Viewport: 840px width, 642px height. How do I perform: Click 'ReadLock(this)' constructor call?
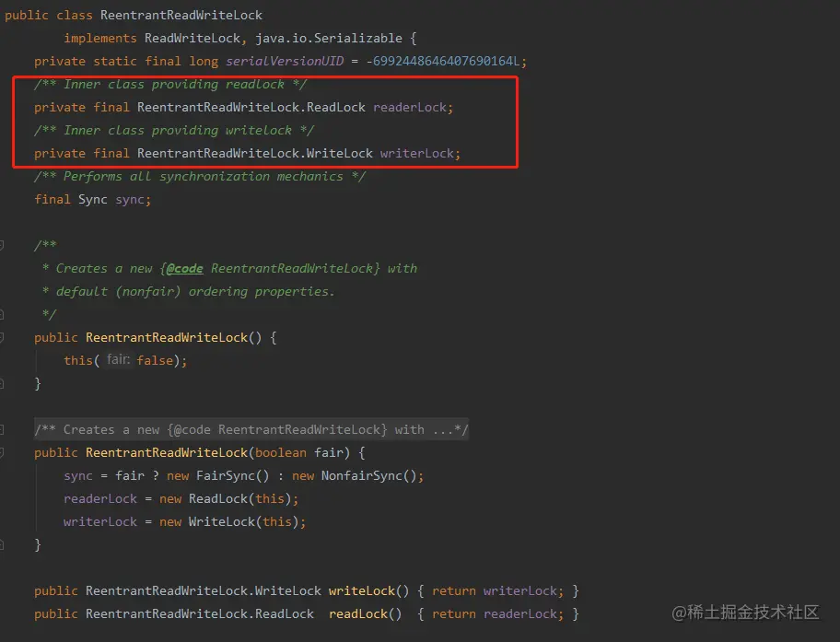tap(240, 498)
